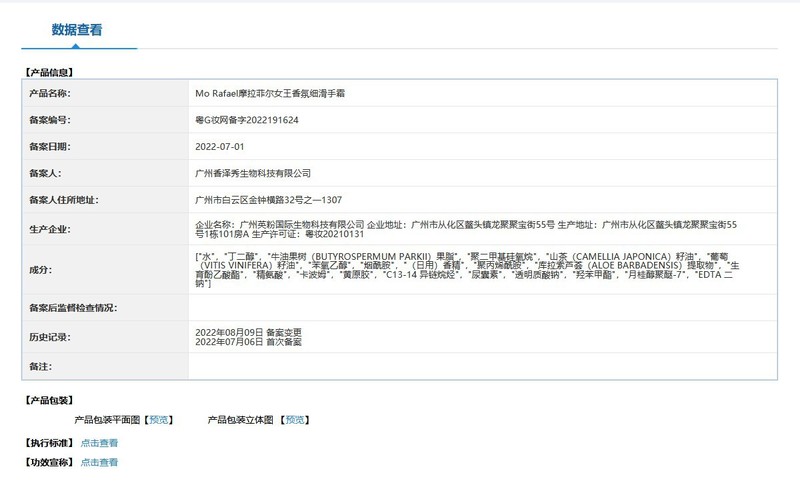Click the 生产企业 label cell
The height and width of the screenshot is (487, 800).
click(105, 229)
